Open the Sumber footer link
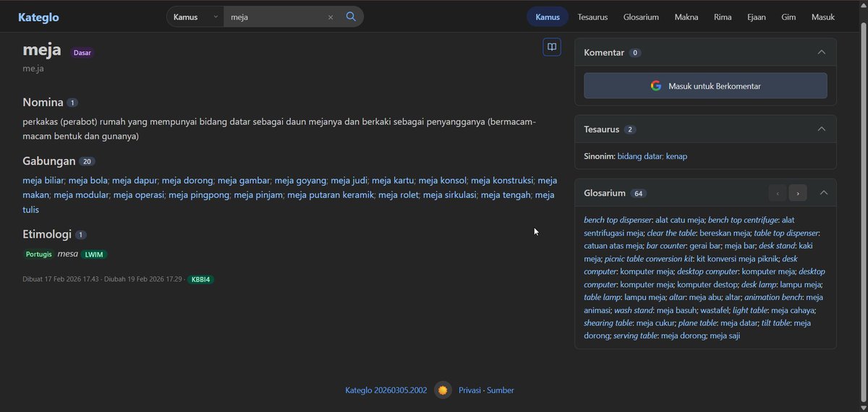The height and width of the screenshot is (412, 868). (x=501, y=390)
